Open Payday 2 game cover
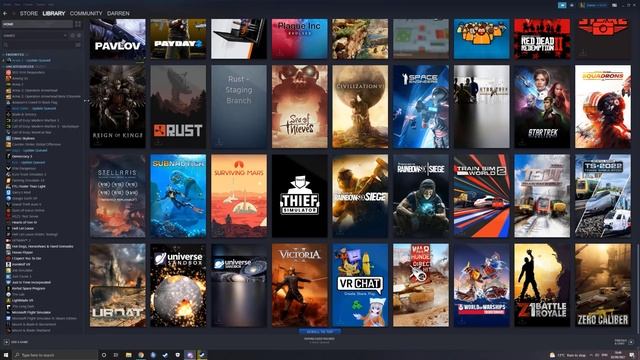 pos(178,39)
